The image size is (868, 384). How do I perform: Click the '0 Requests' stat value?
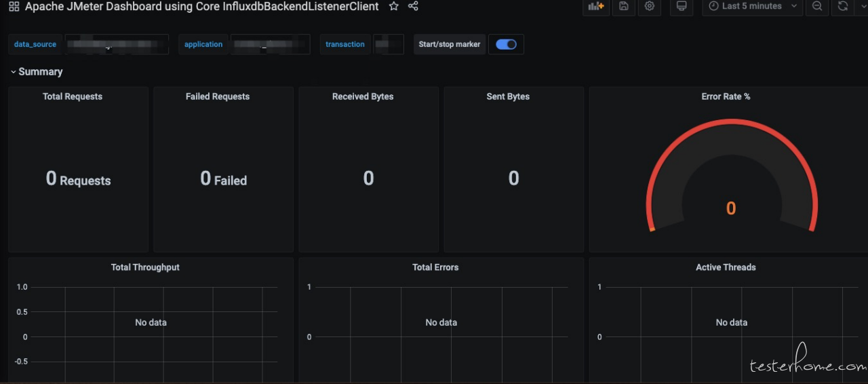pos(79,179)
